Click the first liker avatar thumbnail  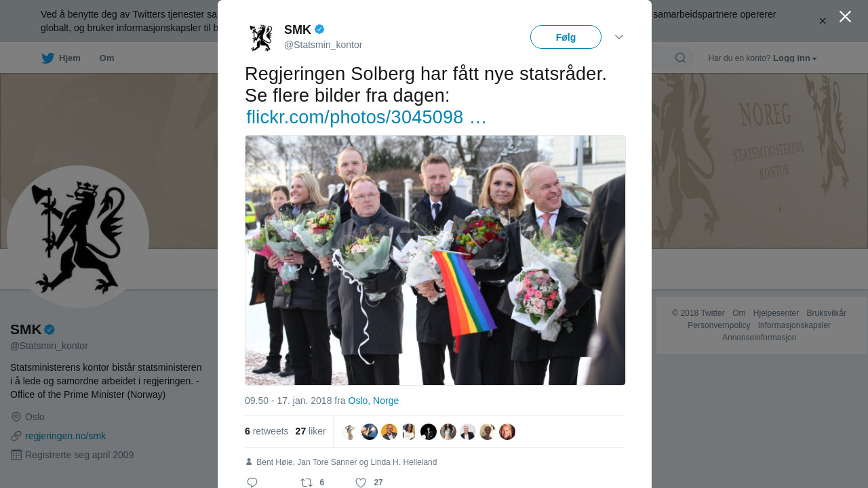point(350,432)
